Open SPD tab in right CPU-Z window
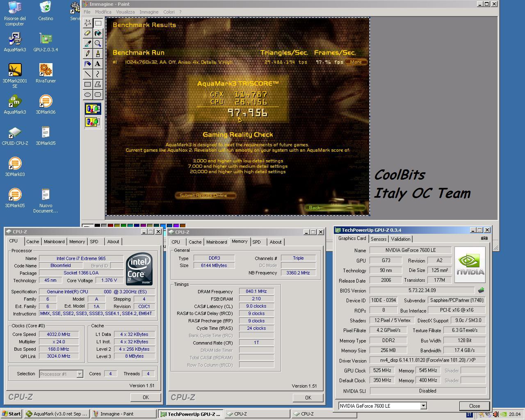The height and width of the screenshot is (420, 525). click(256, 242)
